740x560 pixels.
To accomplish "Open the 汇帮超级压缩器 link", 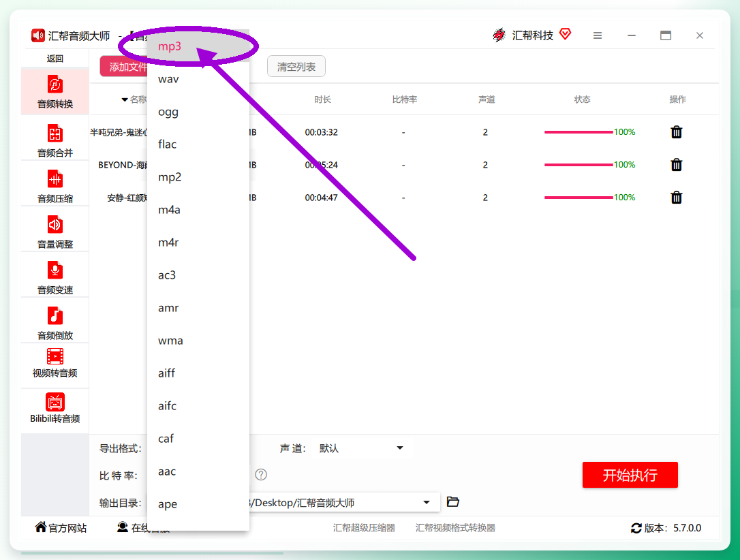I will point(364,528).
